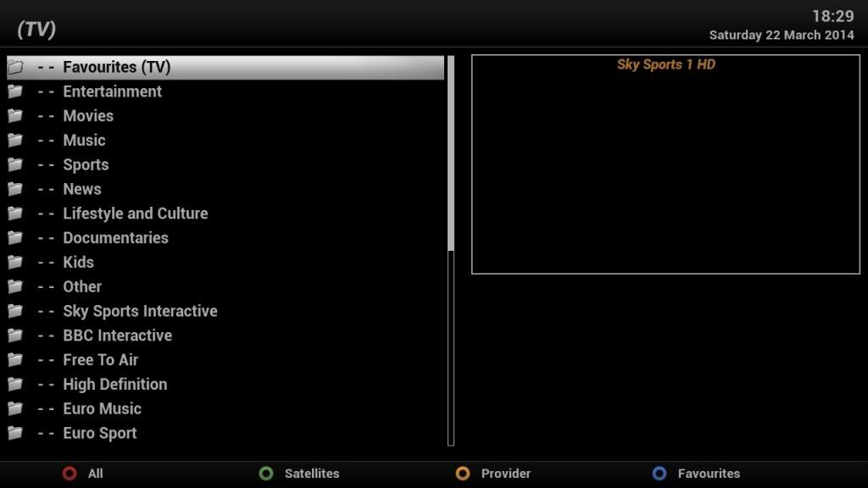This screenshot has height=488, width=868.
Task: Click the folder icon next to Documentaries
Action: pos(15,237)
